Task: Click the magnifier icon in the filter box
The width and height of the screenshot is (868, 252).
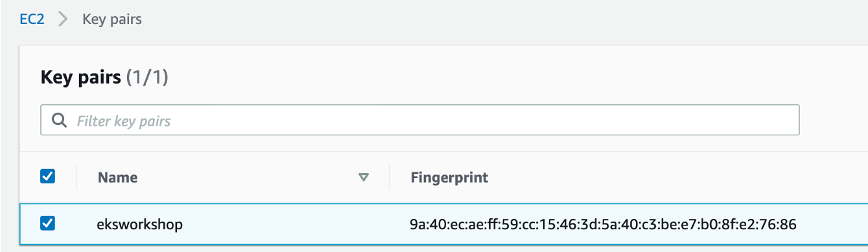Action: click(x=59, y=120)
